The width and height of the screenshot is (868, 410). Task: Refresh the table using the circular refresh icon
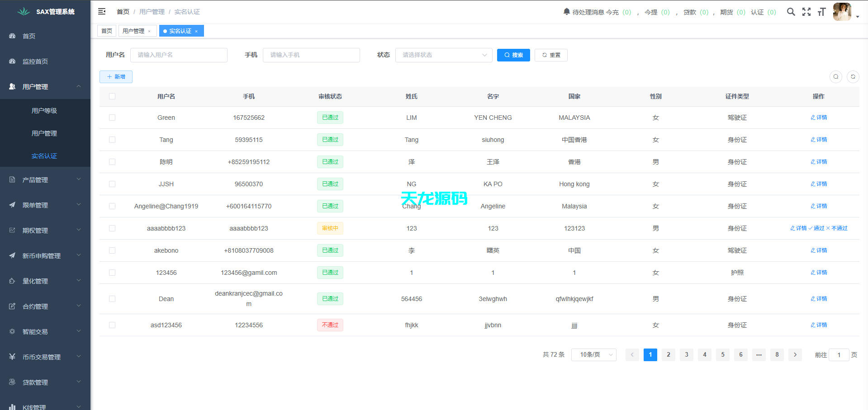[853, 77]
